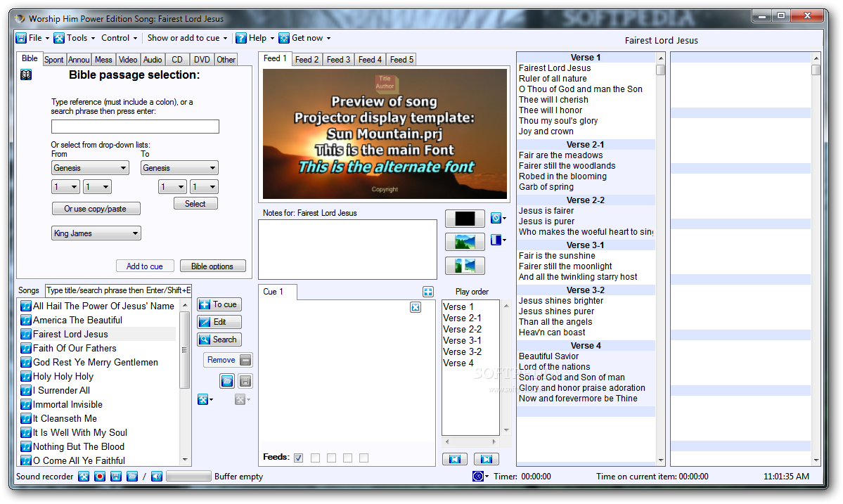
Task: Click the add cue tab icon
Action: (x=428, y=292)
